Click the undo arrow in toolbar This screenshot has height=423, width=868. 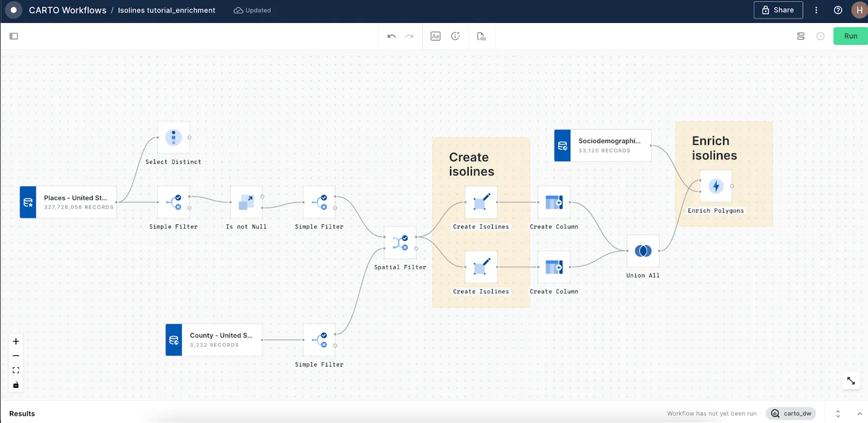[x=392, y=36]
